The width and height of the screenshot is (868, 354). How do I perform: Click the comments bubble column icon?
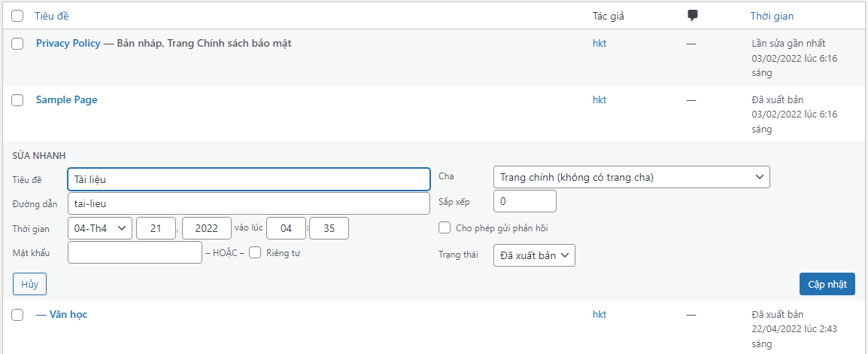pos(693,16)
